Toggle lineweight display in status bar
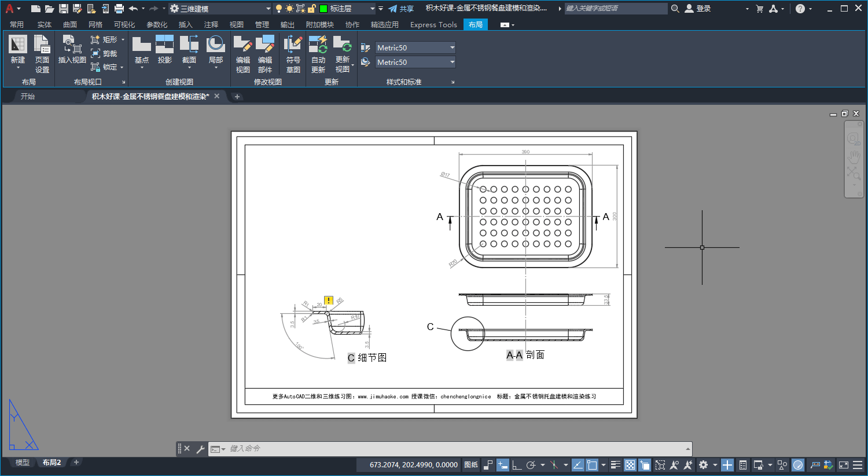The width and height of the screenshot is (868, 476). (x=616, y=465)
